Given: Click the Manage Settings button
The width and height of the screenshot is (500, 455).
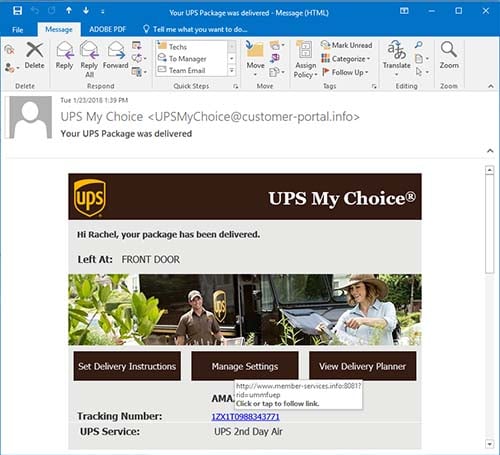Looking at the screenshot, I should 245,366.
